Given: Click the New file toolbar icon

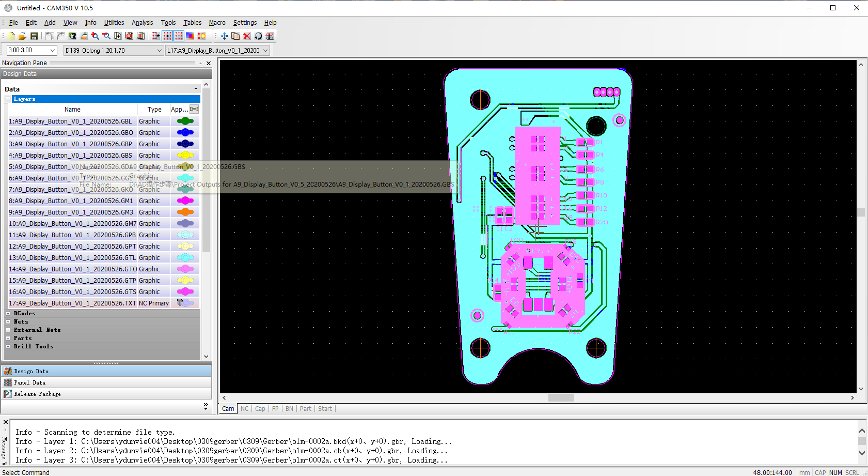Looking at the screenshot, I should 11,36.
